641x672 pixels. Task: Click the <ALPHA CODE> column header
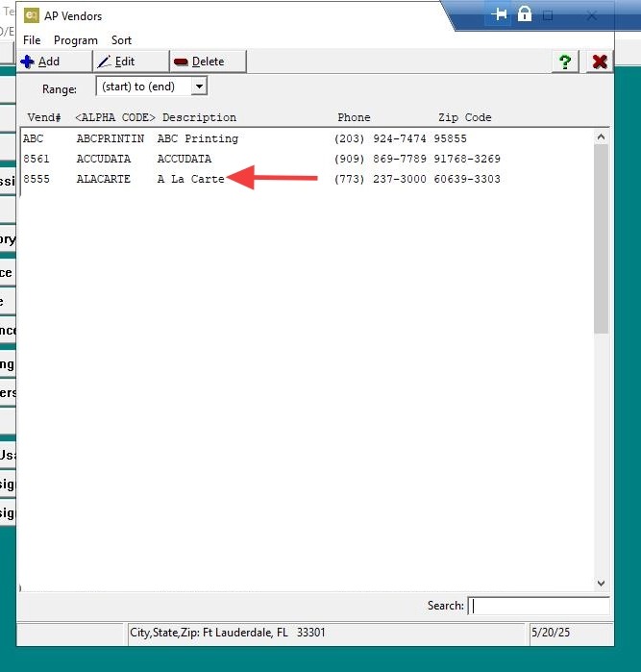tap(114, 117)
